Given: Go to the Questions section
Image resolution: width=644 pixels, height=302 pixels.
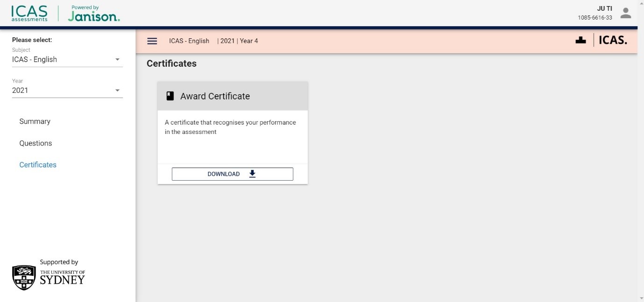Looking at the screenshot, I should pos(35,143).
